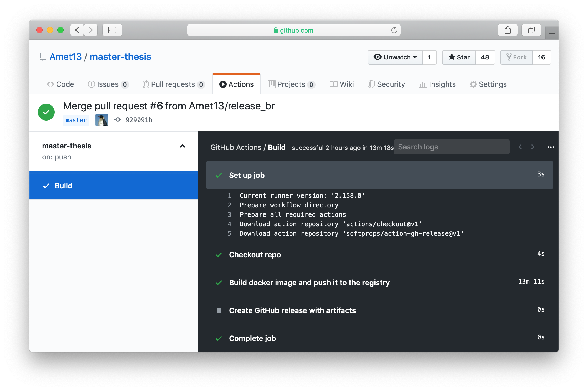Click the commit hash 929091b link

tap(141, 120)
